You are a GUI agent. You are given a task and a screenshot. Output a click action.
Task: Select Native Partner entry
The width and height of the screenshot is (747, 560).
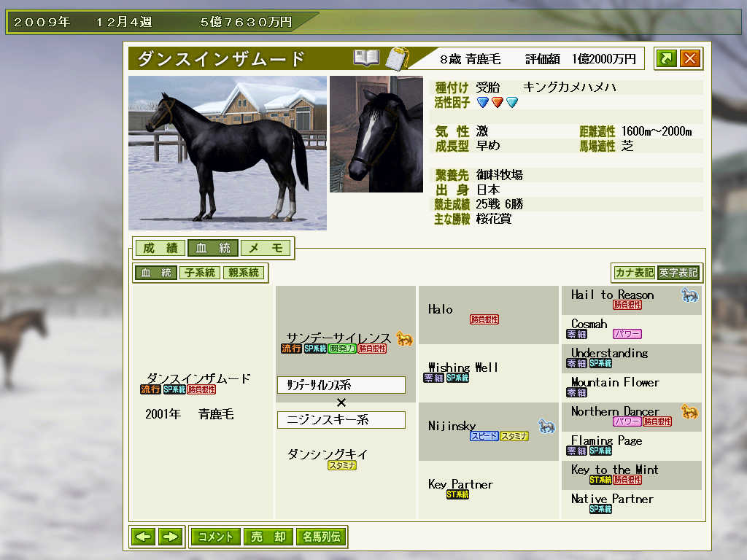pyautogui.click(x=612, y=499)
